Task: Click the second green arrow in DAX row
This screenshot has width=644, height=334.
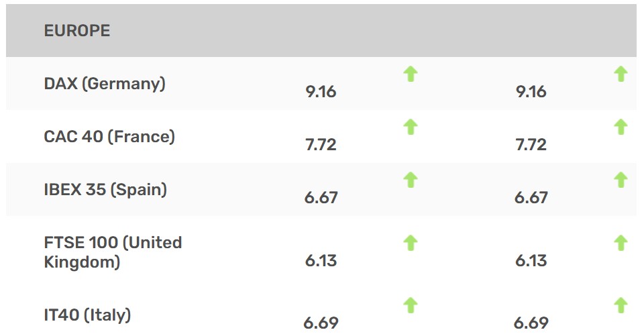Action: (621, 74)
